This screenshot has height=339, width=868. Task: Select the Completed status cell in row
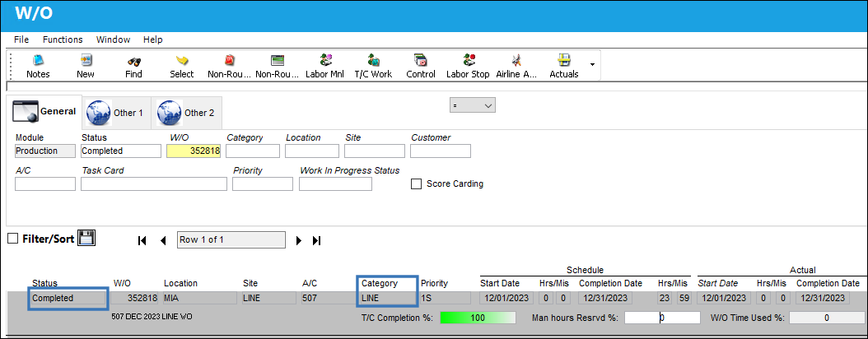click(x=68, y=298)
